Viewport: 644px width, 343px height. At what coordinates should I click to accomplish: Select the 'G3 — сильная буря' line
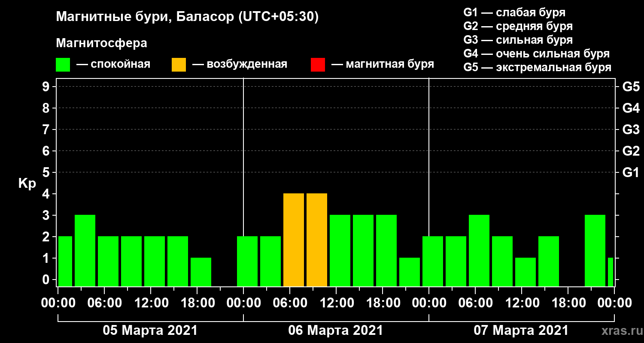[x=518, y=40]
